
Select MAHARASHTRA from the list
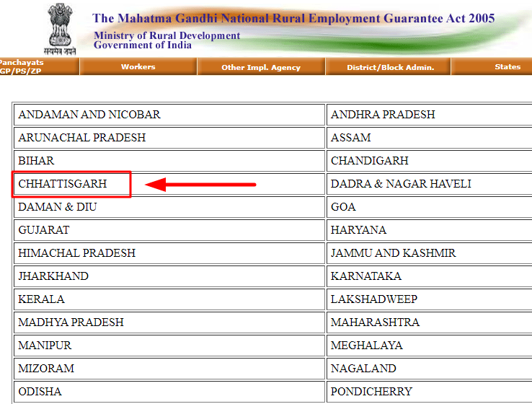[x=375, y=322]
